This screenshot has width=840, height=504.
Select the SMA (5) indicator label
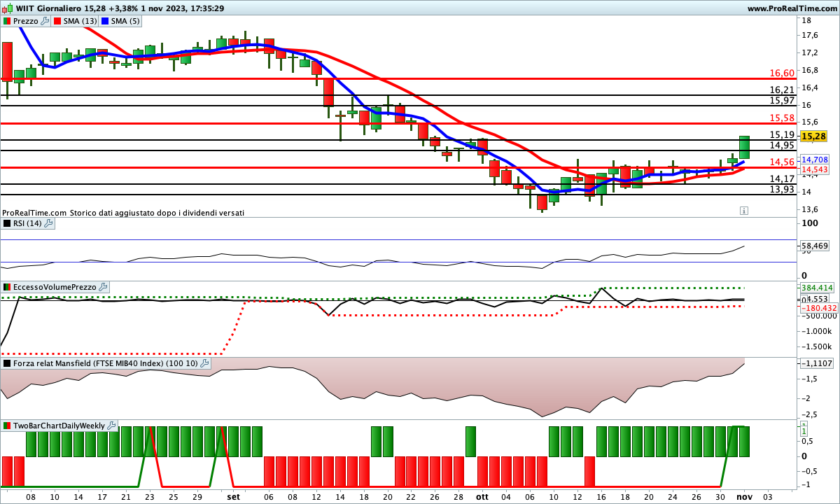point(127,21)
